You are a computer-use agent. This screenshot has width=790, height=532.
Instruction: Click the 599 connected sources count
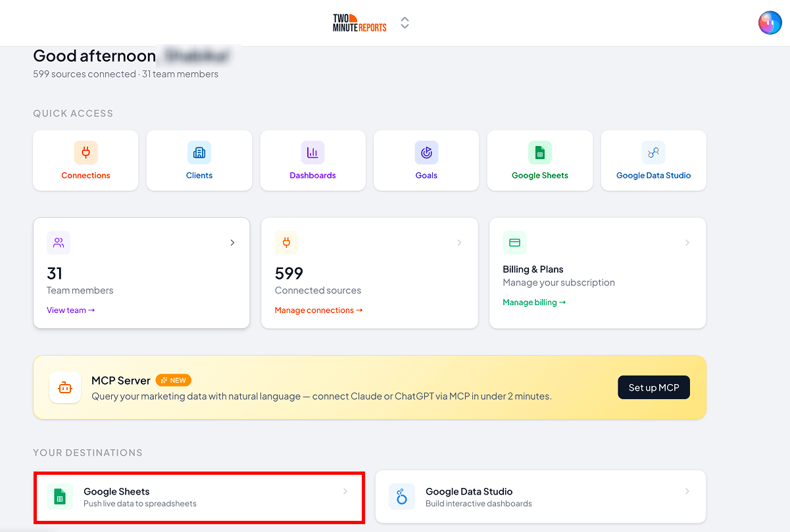[x=289, y=273]
